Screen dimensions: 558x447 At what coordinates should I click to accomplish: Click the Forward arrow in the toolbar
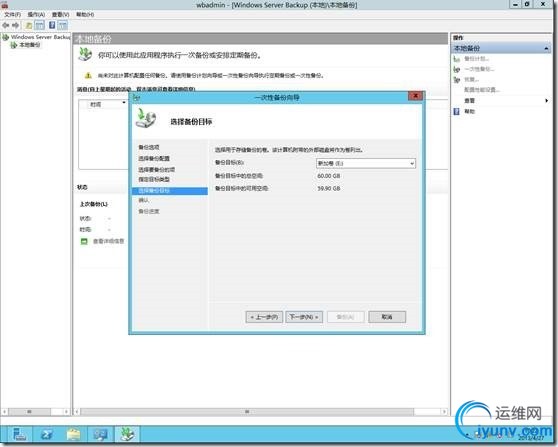(x=15, y=25)
